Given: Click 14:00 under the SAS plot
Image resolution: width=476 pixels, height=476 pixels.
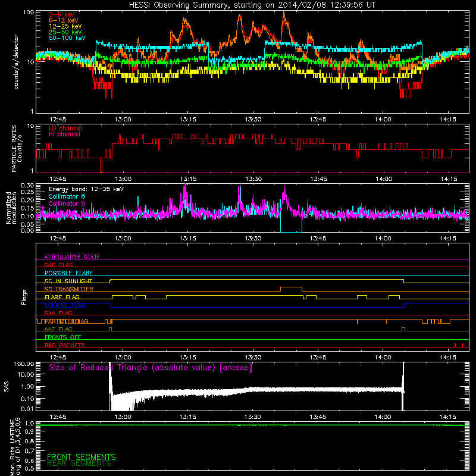Looking at the screenshot, I should click(x=383, y=417).
